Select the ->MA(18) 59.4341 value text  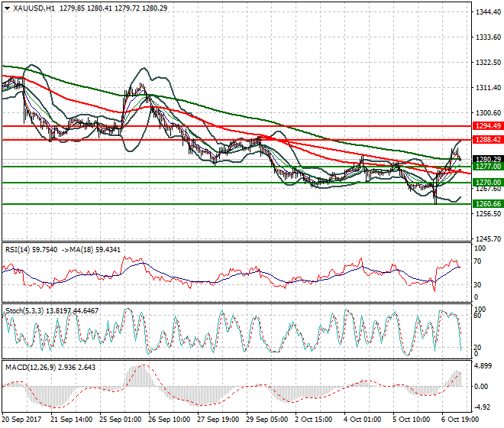tap(91, 250)
